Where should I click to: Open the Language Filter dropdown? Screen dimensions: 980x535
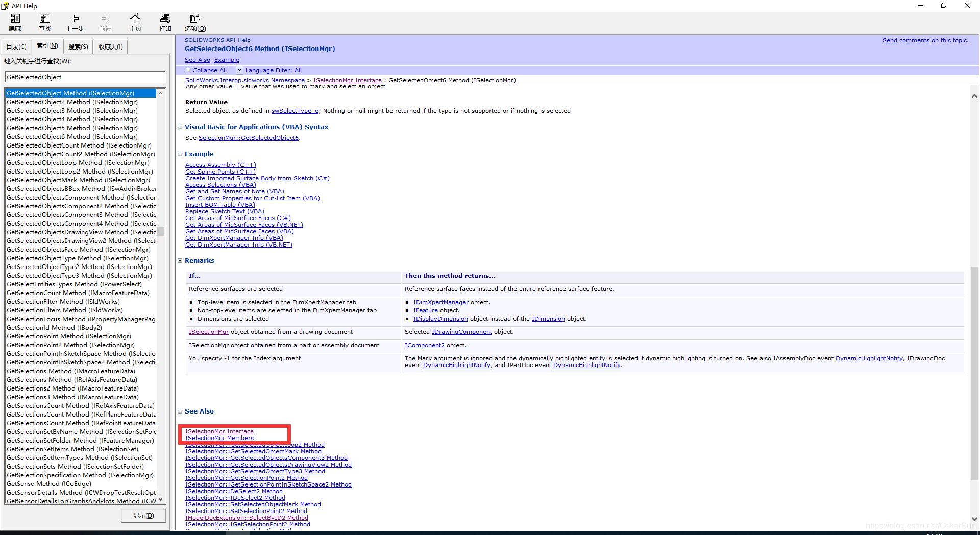tap(239, 70)
